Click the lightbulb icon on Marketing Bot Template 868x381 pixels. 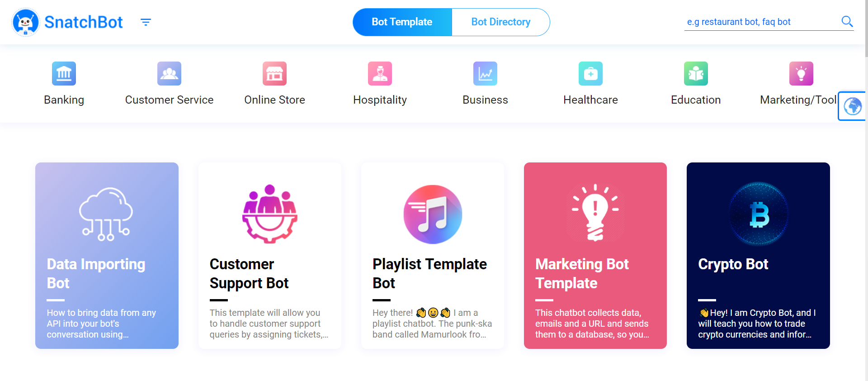tap(595, 213)
